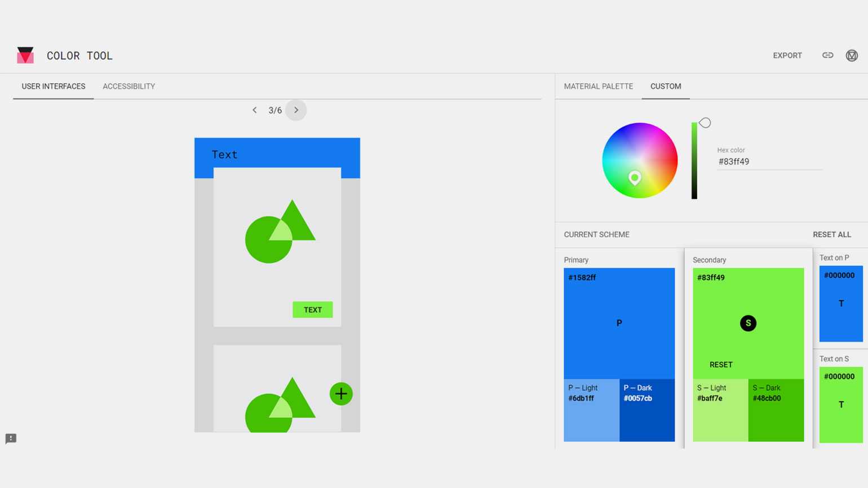Advance to next UI preview with right chevron
The width and height of the screenshot is (868, 488).
coord(296,110)
